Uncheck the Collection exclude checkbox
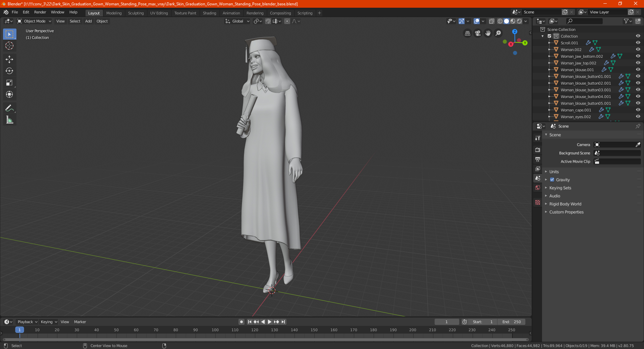 click(549, 36)
